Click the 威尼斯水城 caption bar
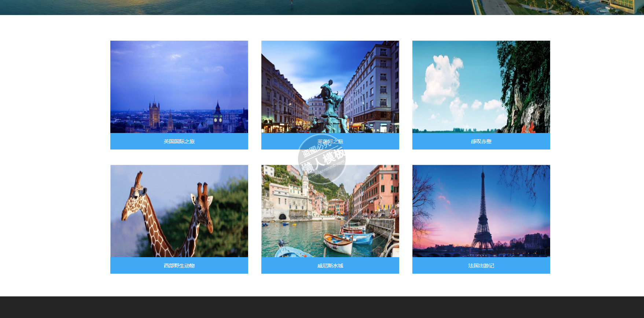Screen dimensions: 644x318 [x=330, y=266]
